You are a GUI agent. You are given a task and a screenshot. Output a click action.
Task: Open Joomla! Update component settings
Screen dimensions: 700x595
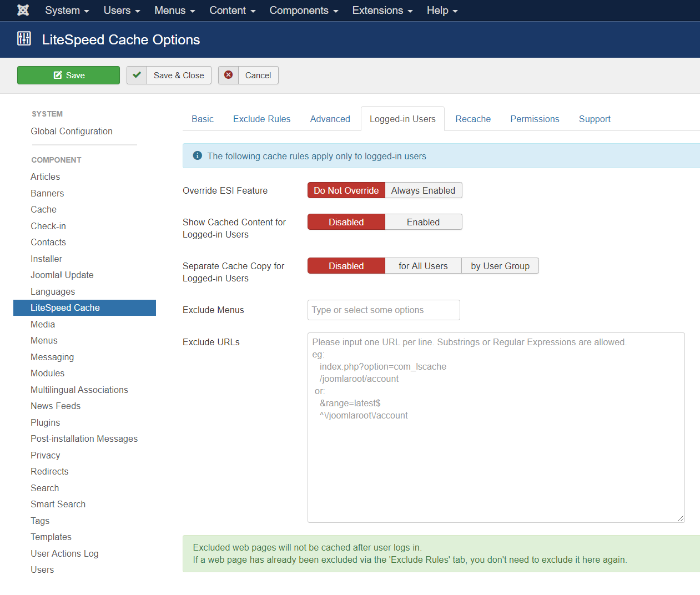[62, 275]
